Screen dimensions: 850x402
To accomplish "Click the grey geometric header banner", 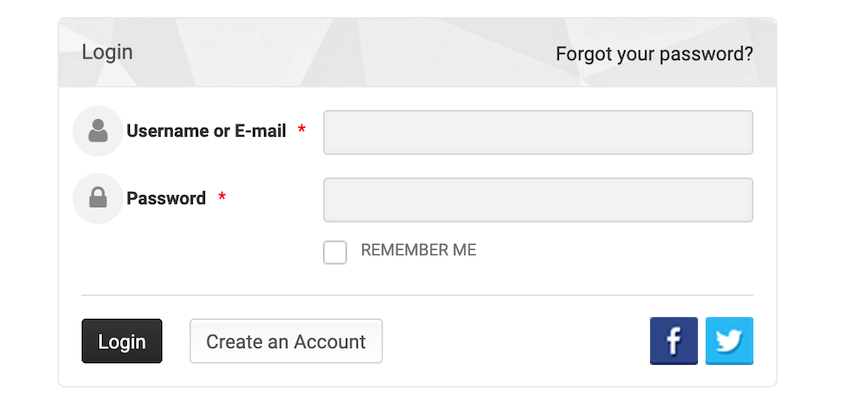I will point(417,52).
